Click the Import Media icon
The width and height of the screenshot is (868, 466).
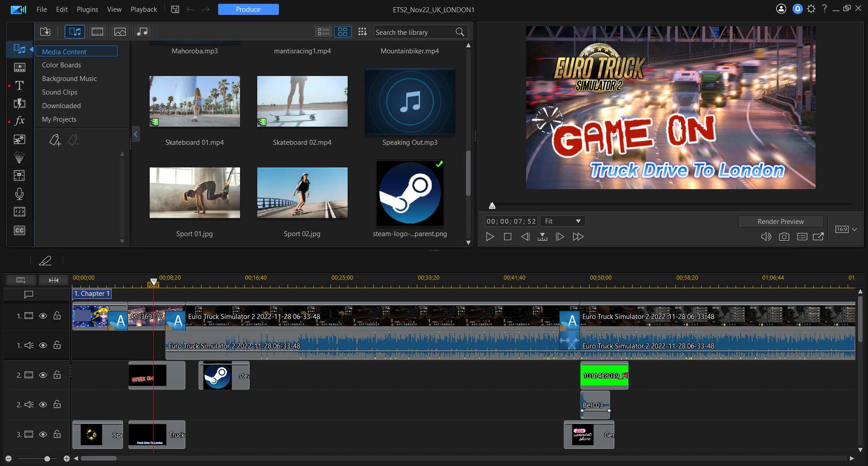pos(45,32)
